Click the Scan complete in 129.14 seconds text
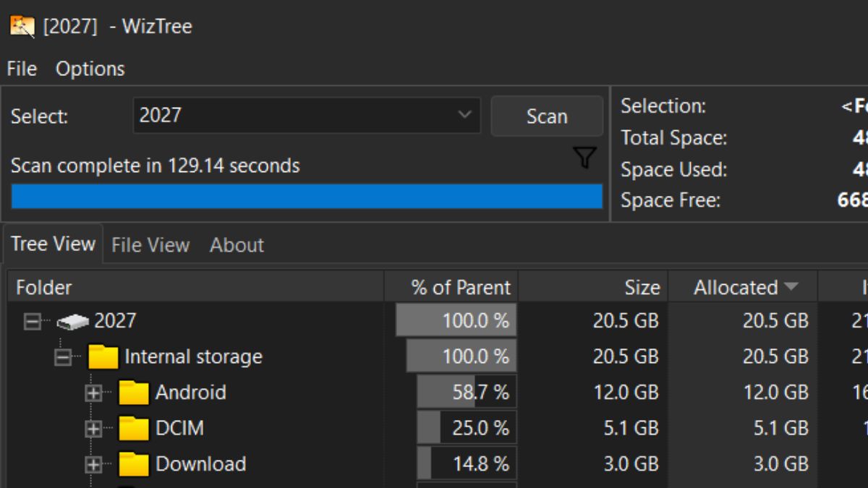Screen dimensions: 868x488 [x=155, y=166]
